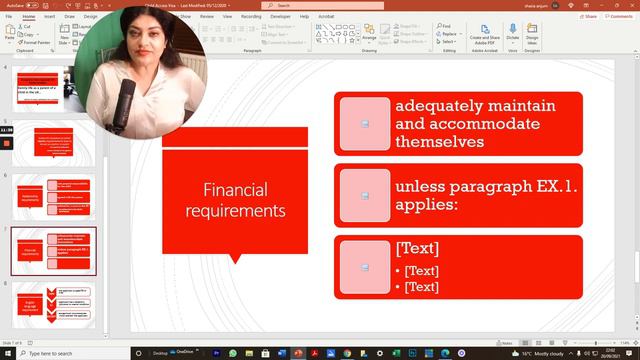
Task: Click the Replace command
Action: (447, 34)
